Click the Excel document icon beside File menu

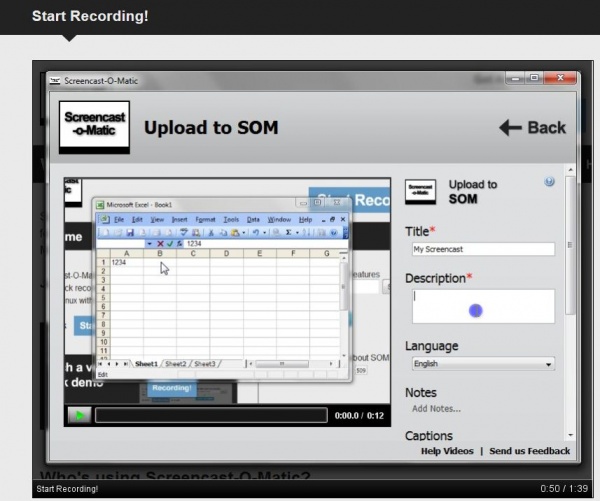(x=104, y=220)
